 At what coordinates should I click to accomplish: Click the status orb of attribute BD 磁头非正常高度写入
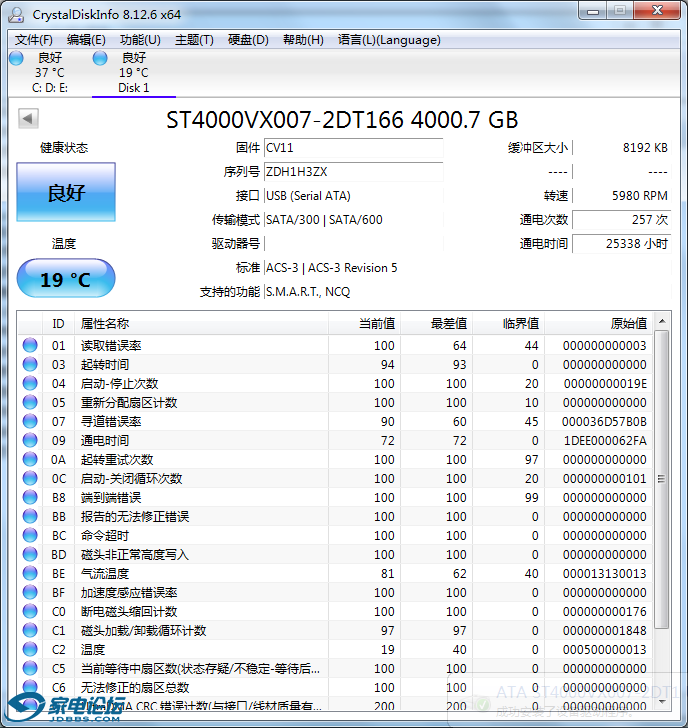coord(30,554)
